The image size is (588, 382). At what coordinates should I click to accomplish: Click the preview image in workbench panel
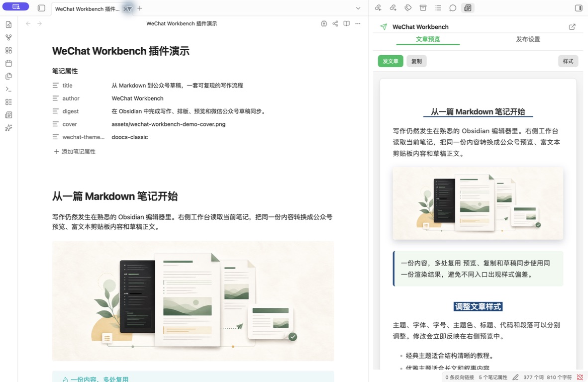coord(478,203)
